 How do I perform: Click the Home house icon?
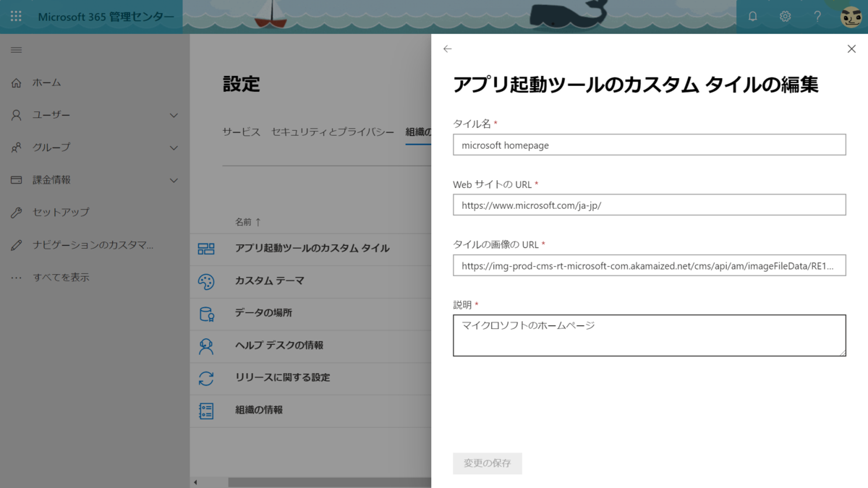(x=16, y=82)
